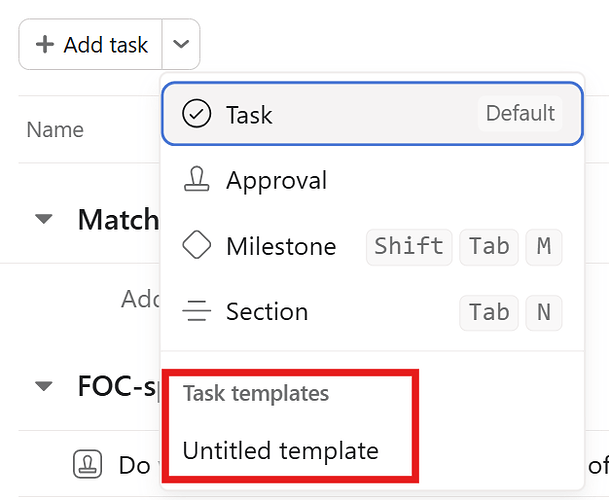
Task: Click the Name column header
Action: [x=55, y=129]
